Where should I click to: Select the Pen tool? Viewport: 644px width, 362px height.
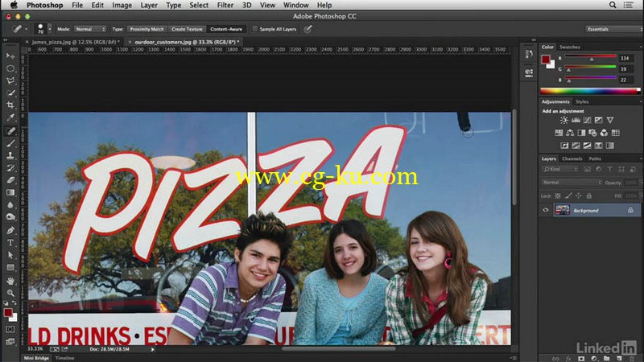point(10,230)
